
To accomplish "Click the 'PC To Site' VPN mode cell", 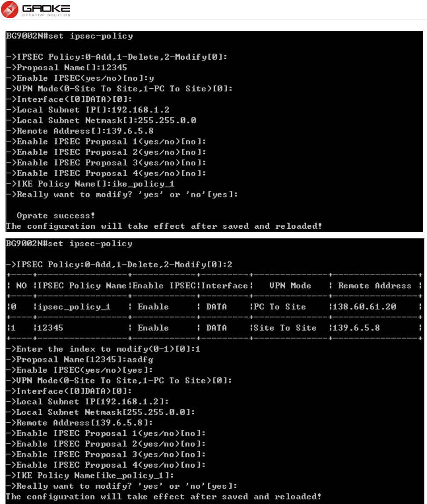I will 280,306.
